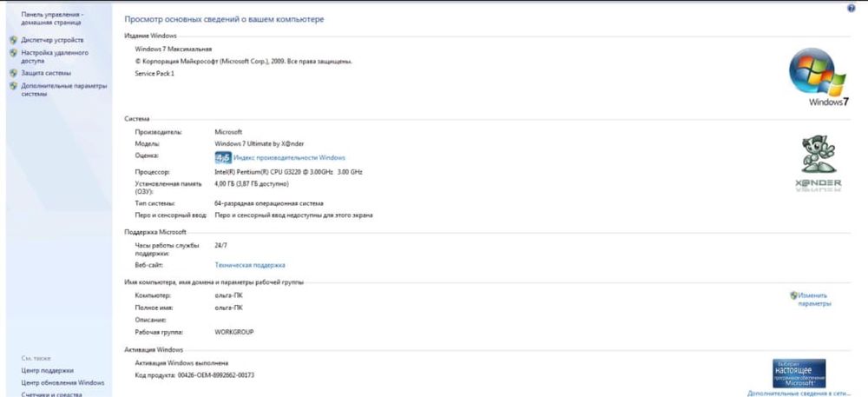The height and width of the screenshot is (397, 868).
Task: Open Настройка удаленного доступа
Action: (54, 56)
